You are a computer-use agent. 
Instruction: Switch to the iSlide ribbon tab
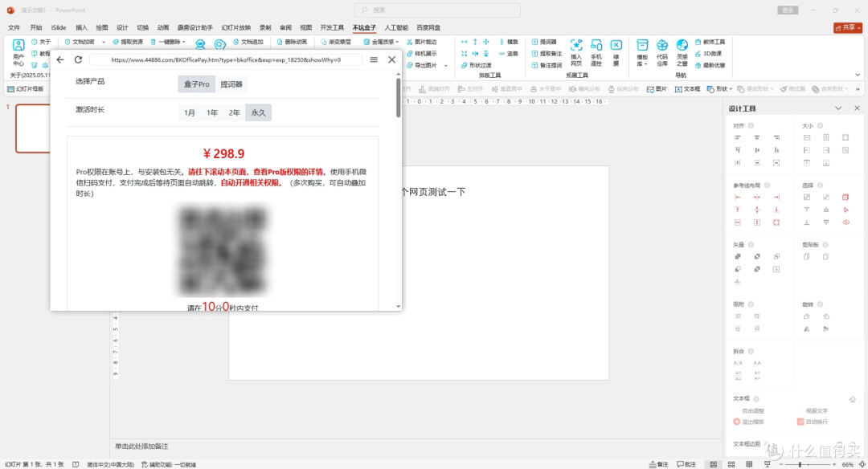point(59,27)
